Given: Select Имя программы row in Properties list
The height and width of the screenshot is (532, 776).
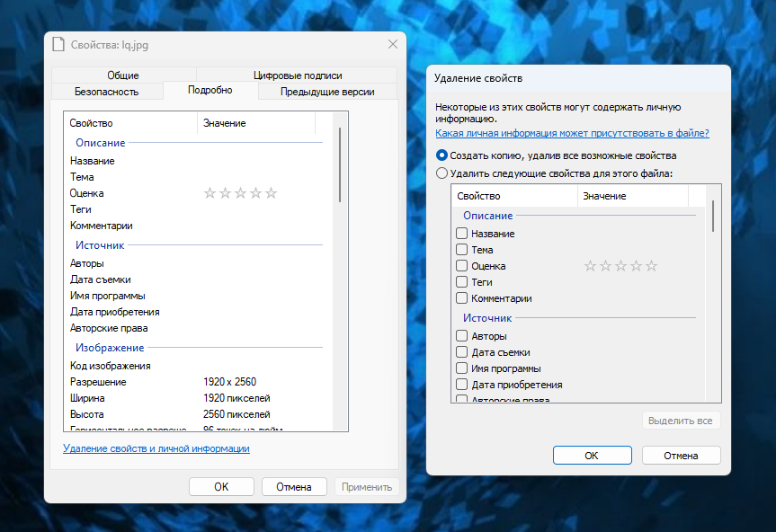Looking at the screenshot, I should 198,296.
